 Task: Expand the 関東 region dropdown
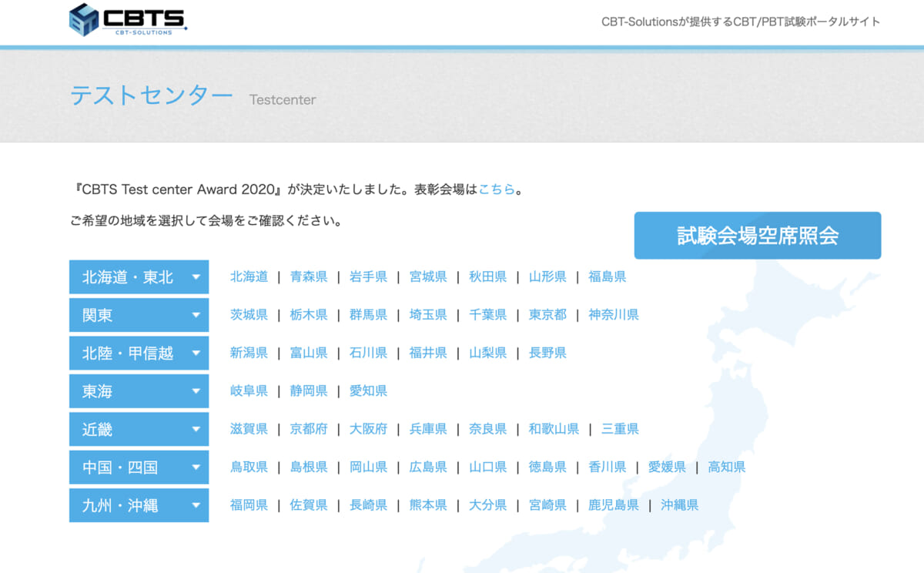[139, 315]
